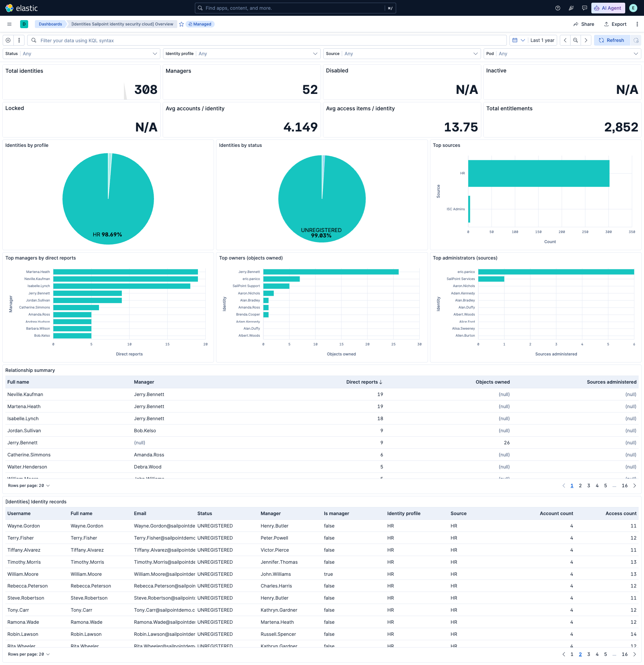Image resolution: width=644 pixels, height=665 pixels.
Task: Click the Neville.Kaufman row name
Action: pyautogui.click(x=25, y=394)
